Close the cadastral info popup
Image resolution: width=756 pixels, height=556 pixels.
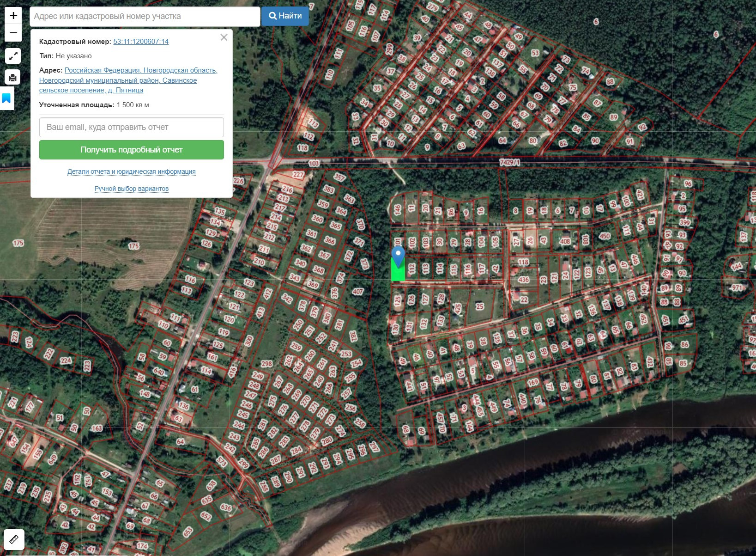[224, 37]
